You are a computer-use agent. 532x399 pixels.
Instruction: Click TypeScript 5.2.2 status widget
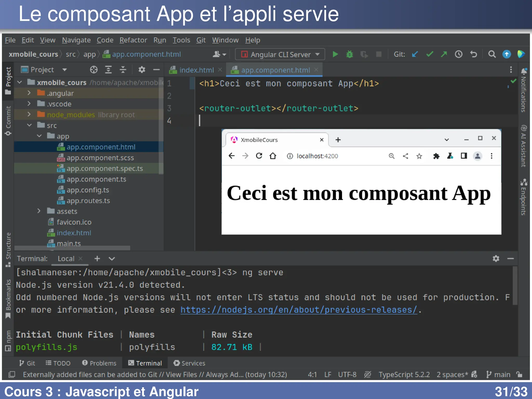[x=404, y=374]
